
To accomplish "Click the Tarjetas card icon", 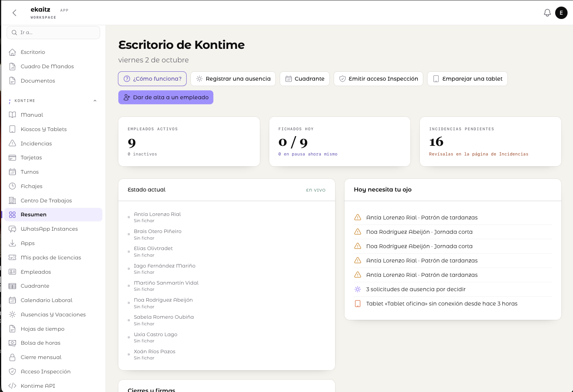I will coord(12,157).
